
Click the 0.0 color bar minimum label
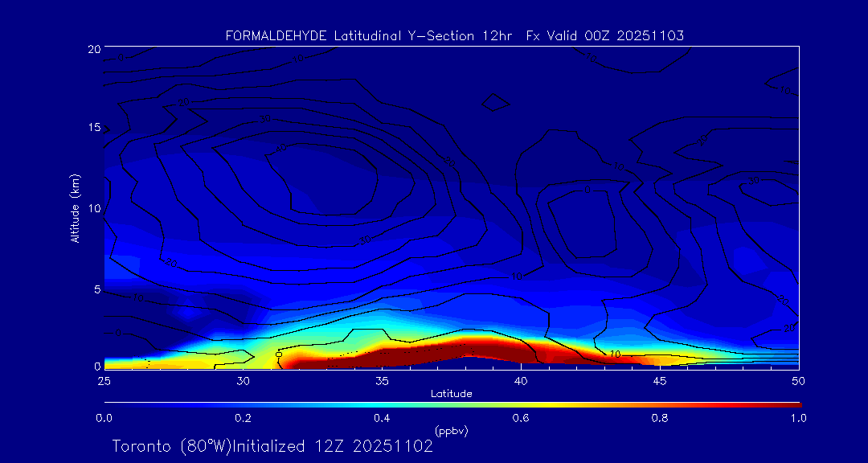pyautogui.click(x=104, y=418)
